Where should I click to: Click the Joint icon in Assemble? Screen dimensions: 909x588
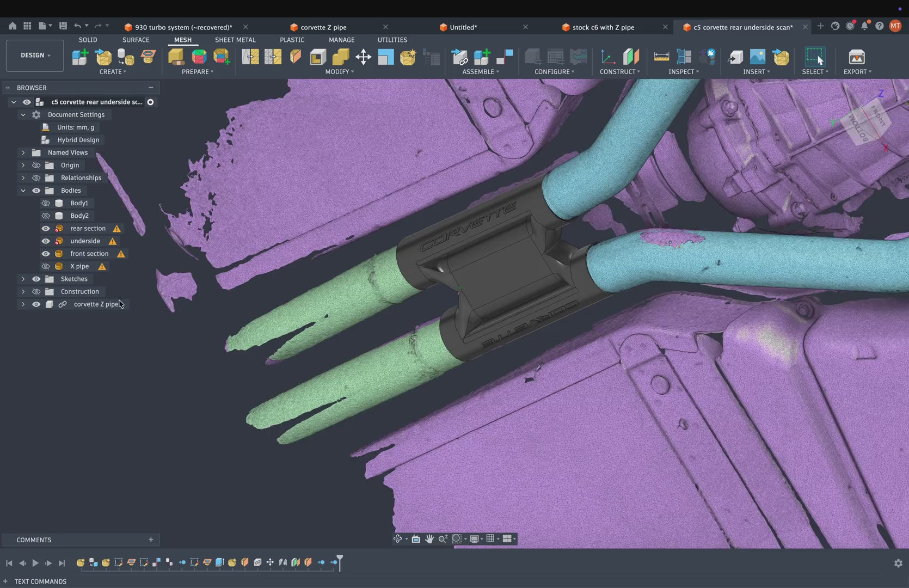coord(505,57)
